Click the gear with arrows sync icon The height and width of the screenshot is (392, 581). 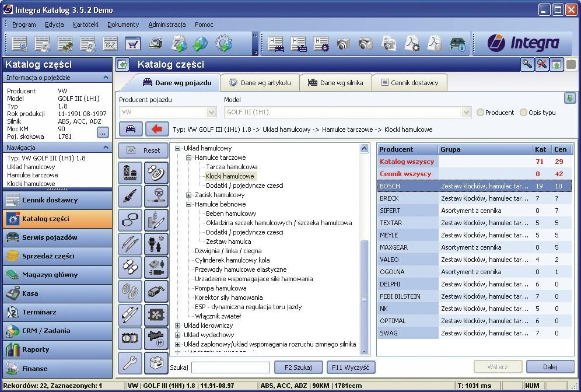tap(224, 43)
